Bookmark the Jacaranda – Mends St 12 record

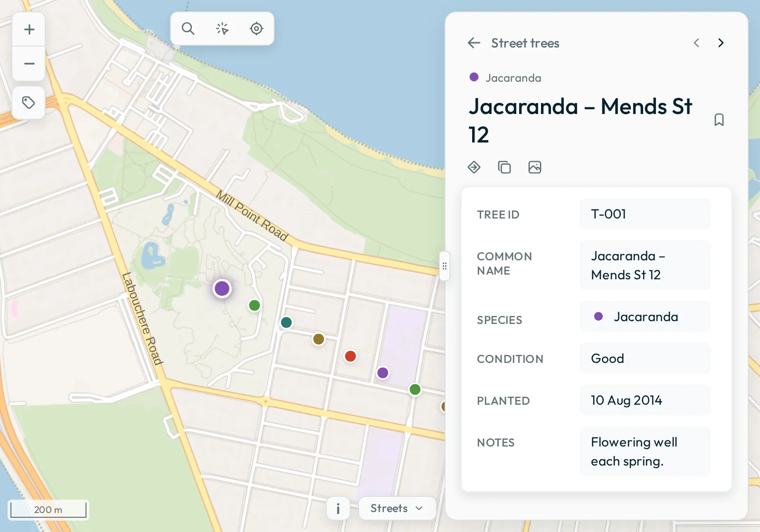click(719, 120)
